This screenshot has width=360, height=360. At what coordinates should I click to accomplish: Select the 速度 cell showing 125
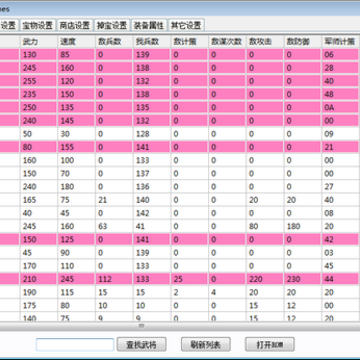click(x=76, y=240)
